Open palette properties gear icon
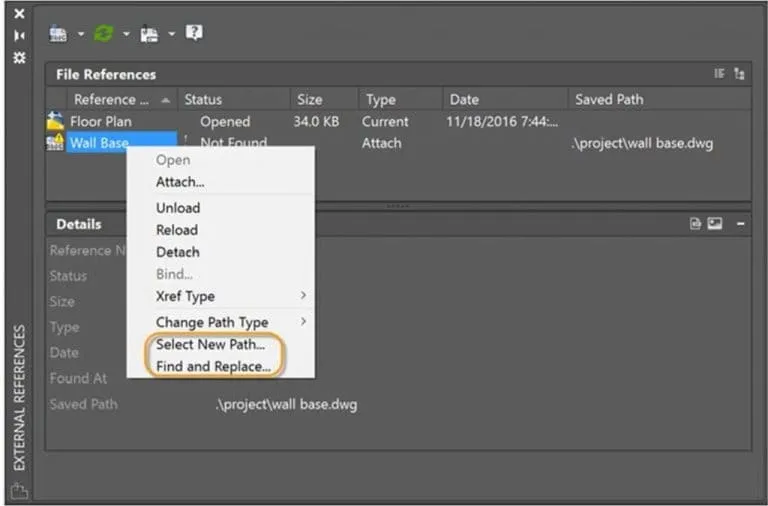This screenshot has width=768, height=506. pos(19,57)
